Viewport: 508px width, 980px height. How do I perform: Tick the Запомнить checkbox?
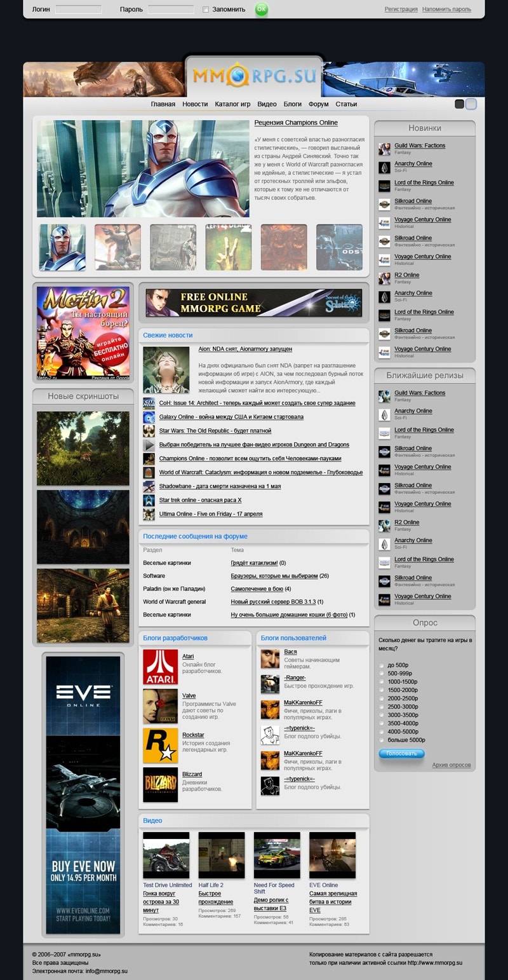click(x=206, y=10)
